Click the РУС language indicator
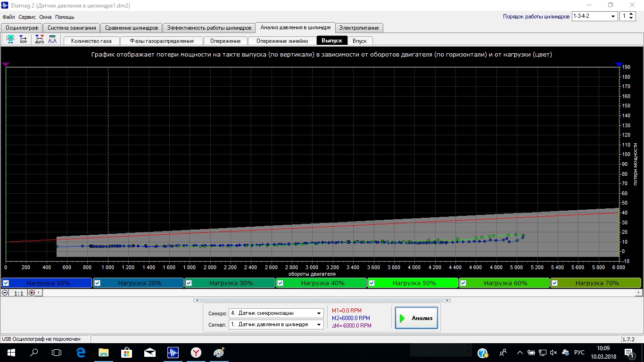644x362 pixels. point(579,353)
